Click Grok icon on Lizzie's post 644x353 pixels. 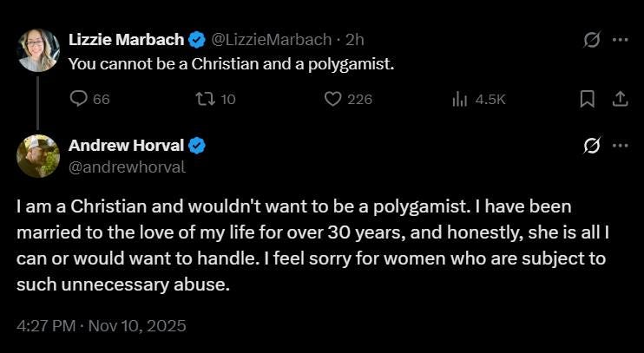tap(591, 40)
